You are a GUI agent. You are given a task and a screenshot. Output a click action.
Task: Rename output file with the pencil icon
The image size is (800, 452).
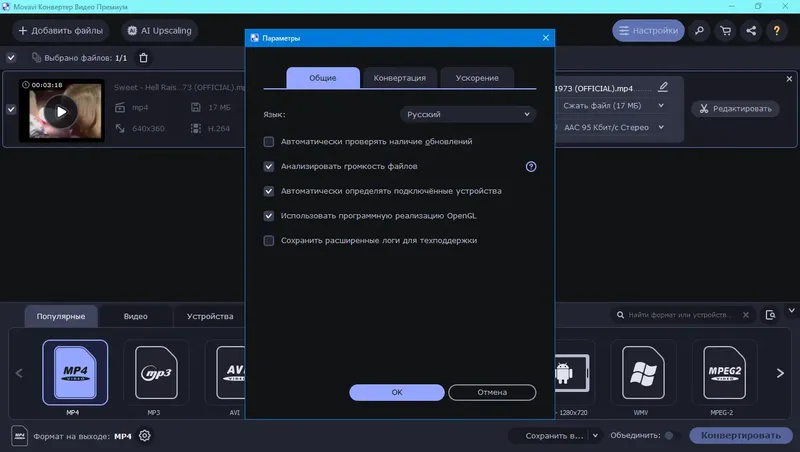[x=663, y=87]
